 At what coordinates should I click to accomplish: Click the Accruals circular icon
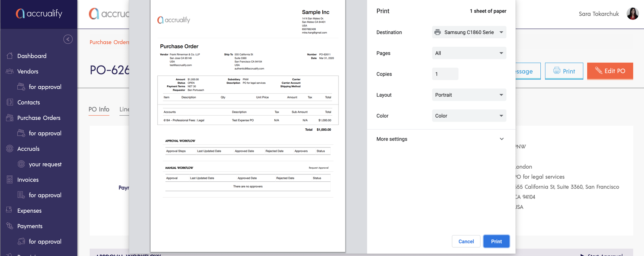[10, 148]
